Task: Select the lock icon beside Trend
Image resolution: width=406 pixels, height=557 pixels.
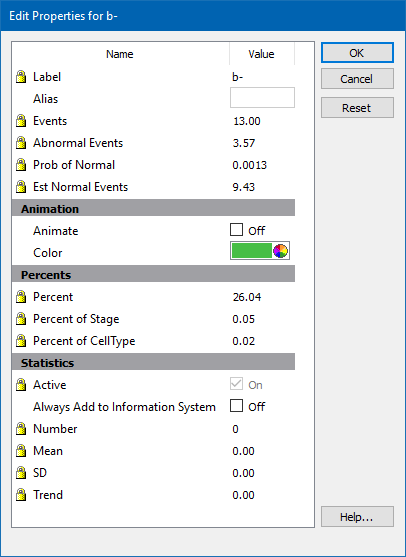Action: [x=21, y=495]
